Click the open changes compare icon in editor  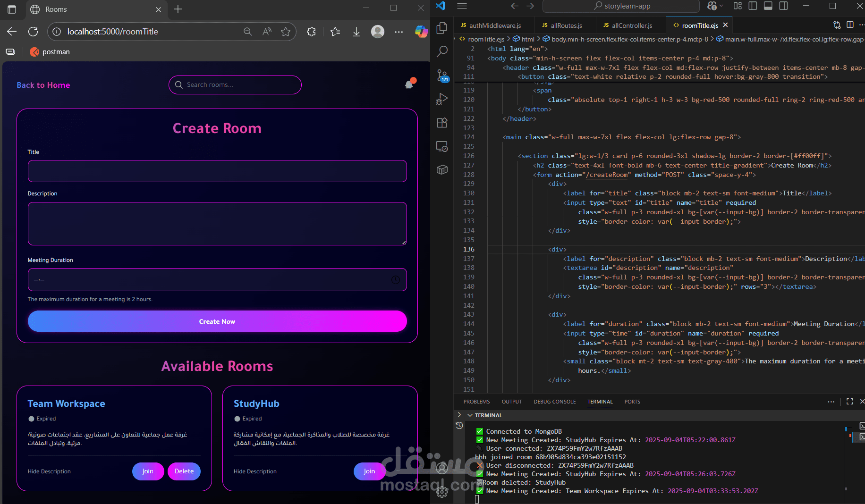click(837, 25)
